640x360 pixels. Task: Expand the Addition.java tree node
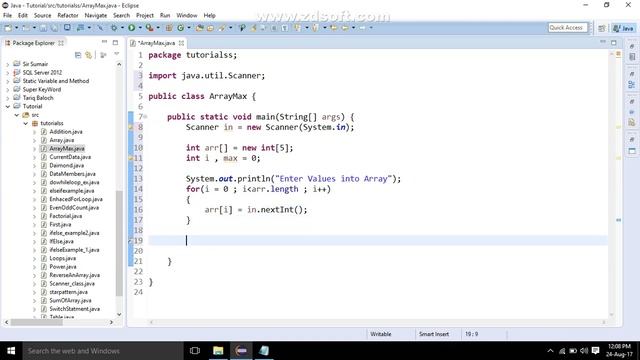point(34,132)
